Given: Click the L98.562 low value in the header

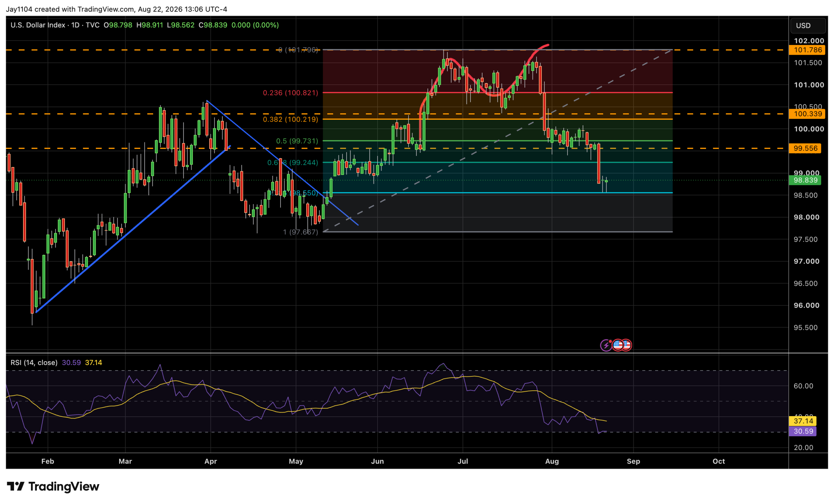Looking at the screenshot, I should 181,25.
